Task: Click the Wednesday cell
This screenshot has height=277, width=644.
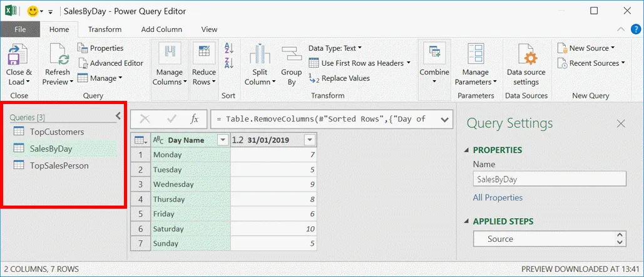Action: point(190,184)
